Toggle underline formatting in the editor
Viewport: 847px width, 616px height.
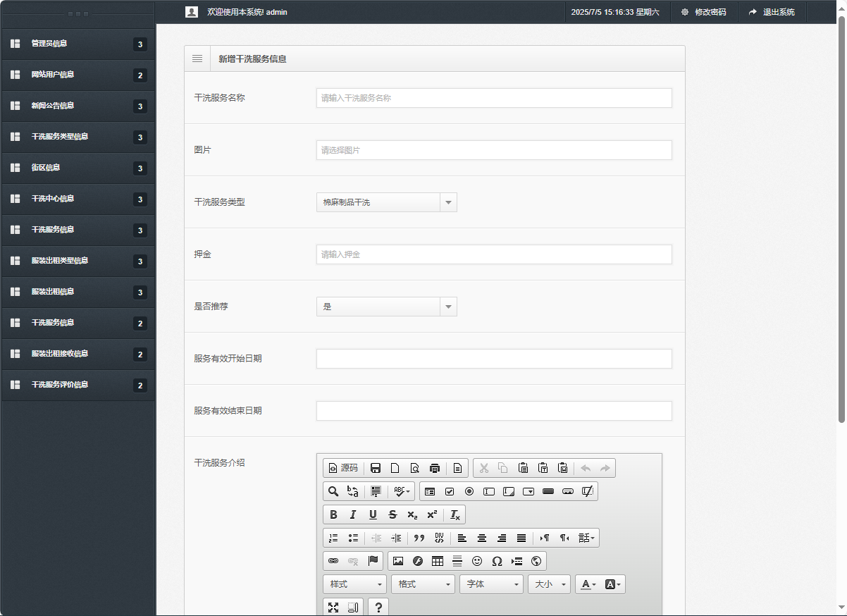pyautogui.click(x=373, y=515)
